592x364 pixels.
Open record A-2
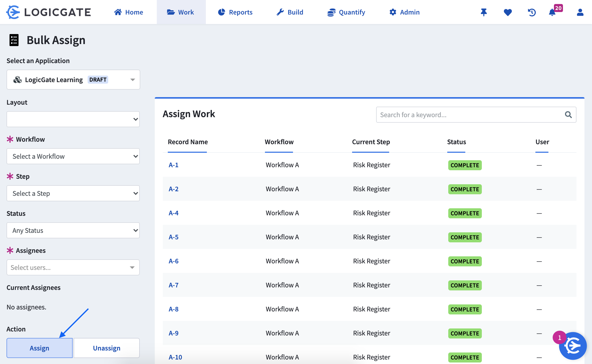tap(174, 189)
